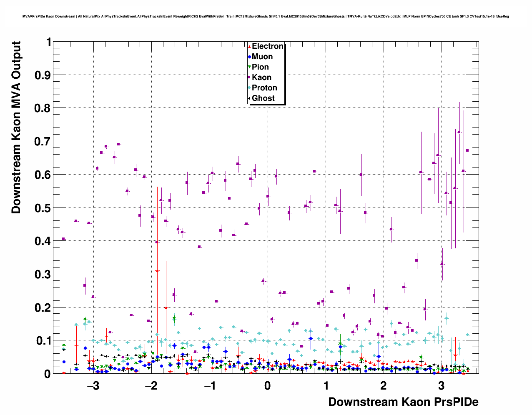Click the Muon legend label
This screenshot has width=532, height=415.
262,57
